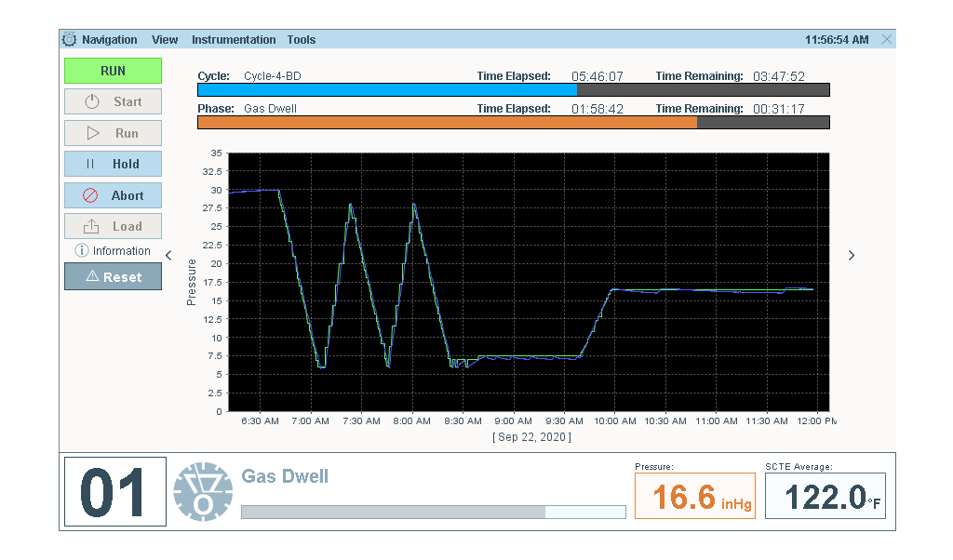
Task: Open the Navigation menu in the front window
Action: tap(109, 40)
